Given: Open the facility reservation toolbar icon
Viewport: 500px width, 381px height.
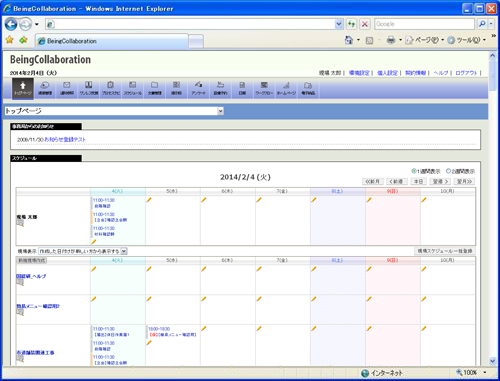Looking at the screenshot, I should pyautogui.click(x=220, y=88).
